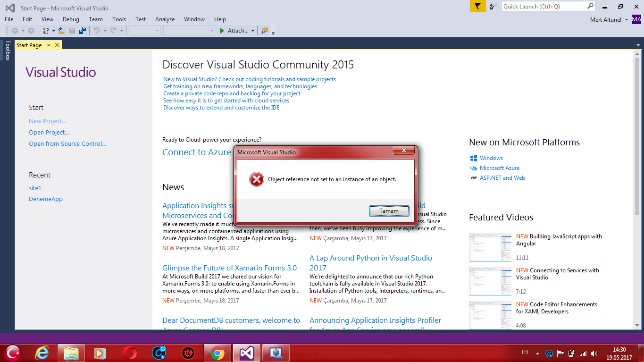The image size is (644, 362).
Task: Open the Edit menu
Action: [x=27, y=19]
